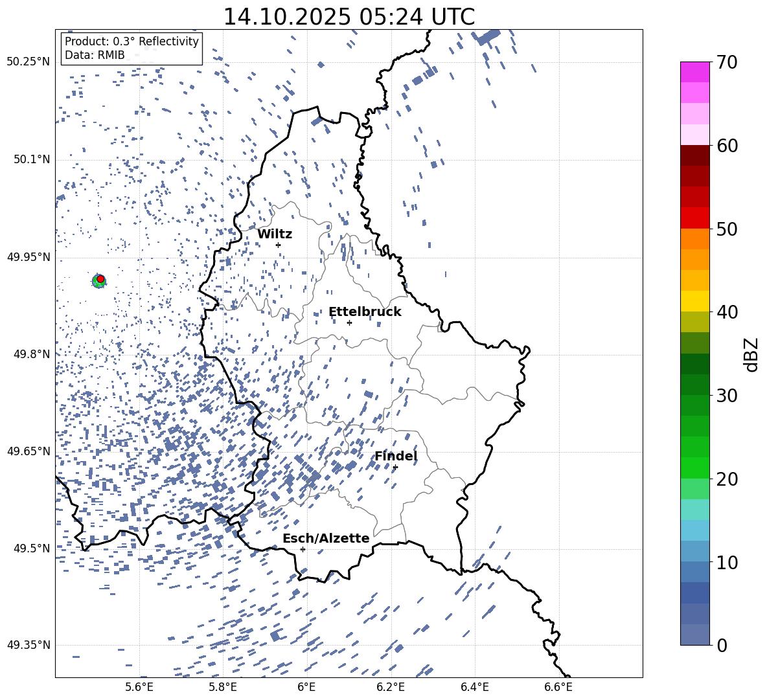Click the red radar site marker dot
Viewport: 767px width, 700px height.
pyautogui.click(x=100, y=279)
